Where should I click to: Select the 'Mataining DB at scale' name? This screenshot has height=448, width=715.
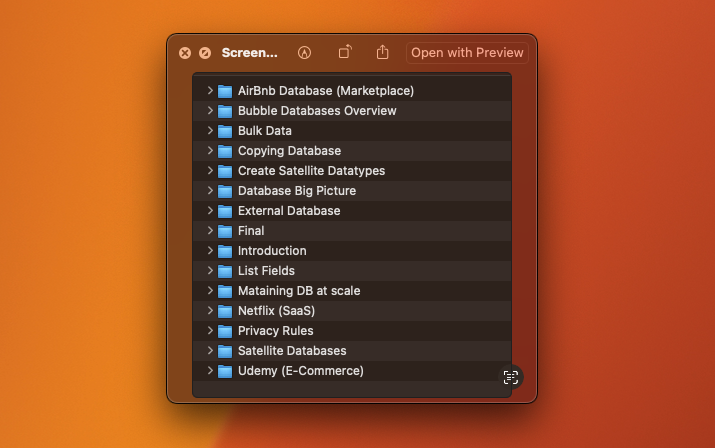pos(299,291)
